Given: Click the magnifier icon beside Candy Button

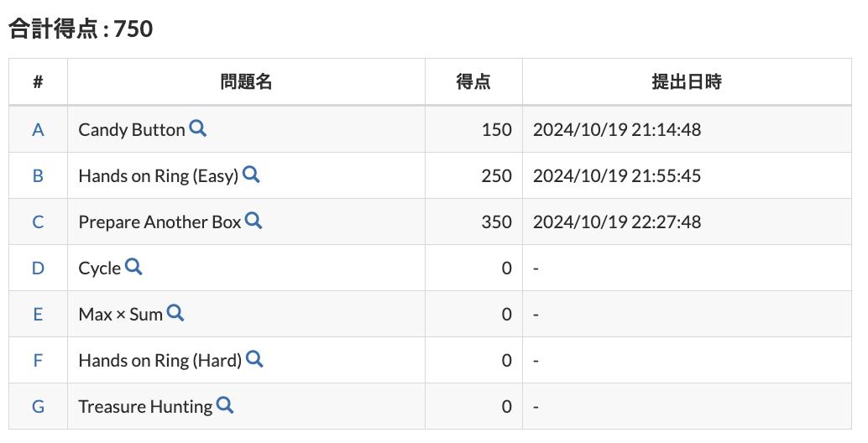Looking at the screenshot, I should [198, 128].
